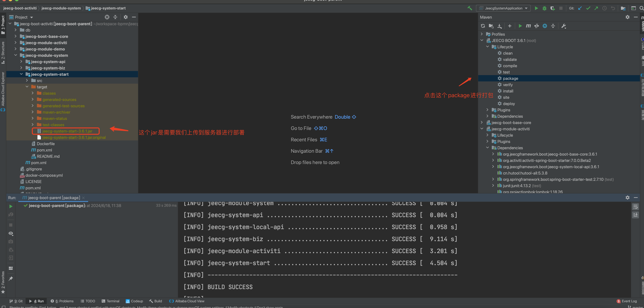This screenshot has width=644, height=308.
Task: Add Maven project with plus icon
Action: pos(510,26)
